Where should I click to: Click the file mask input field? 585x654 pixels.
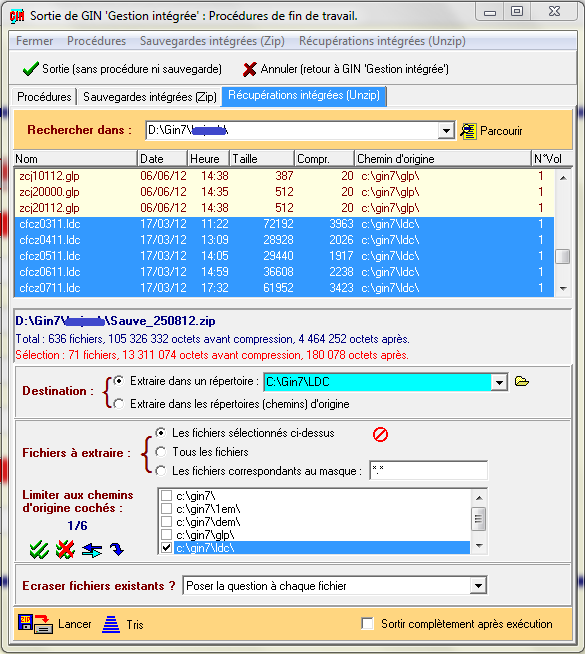429,470
